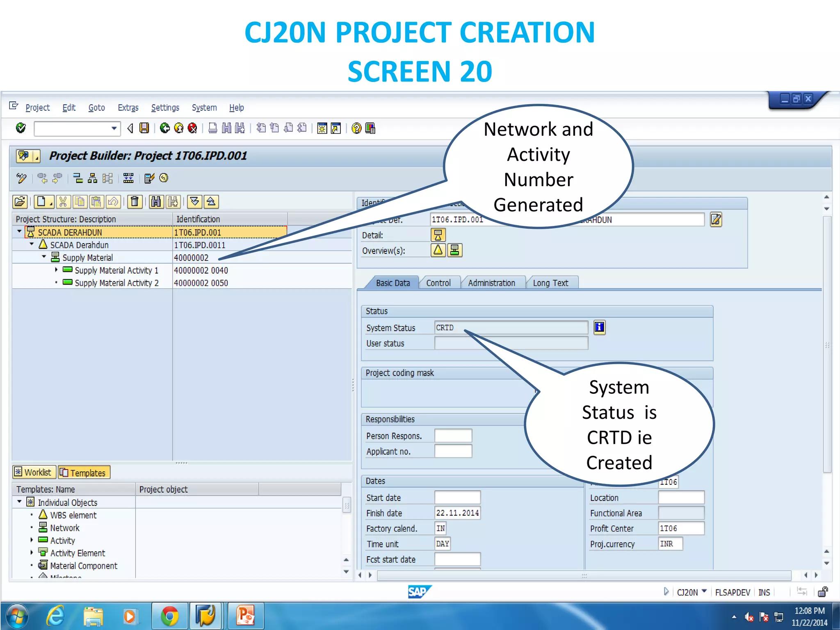Click the Start date input field

(x=457, y=498)
